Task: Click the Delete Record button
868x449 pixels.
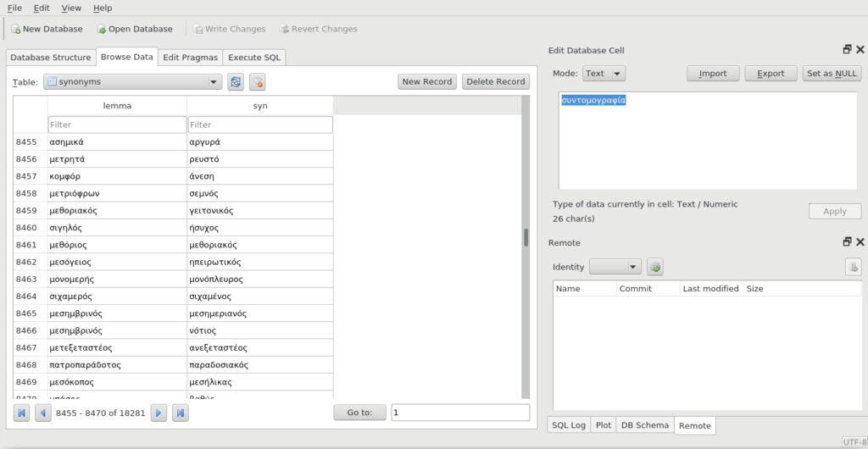Action: click(x=495, y=82)
